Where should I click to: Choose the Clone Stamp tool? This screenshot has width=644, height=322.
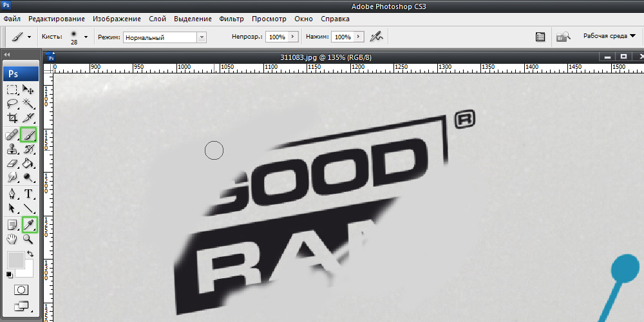[12, 149]
